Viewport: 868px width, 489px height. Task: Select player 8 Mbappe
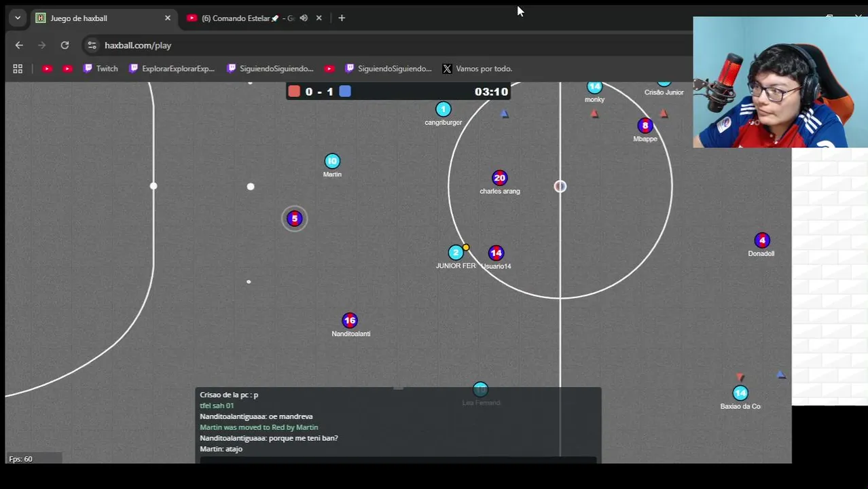(645, 126)
